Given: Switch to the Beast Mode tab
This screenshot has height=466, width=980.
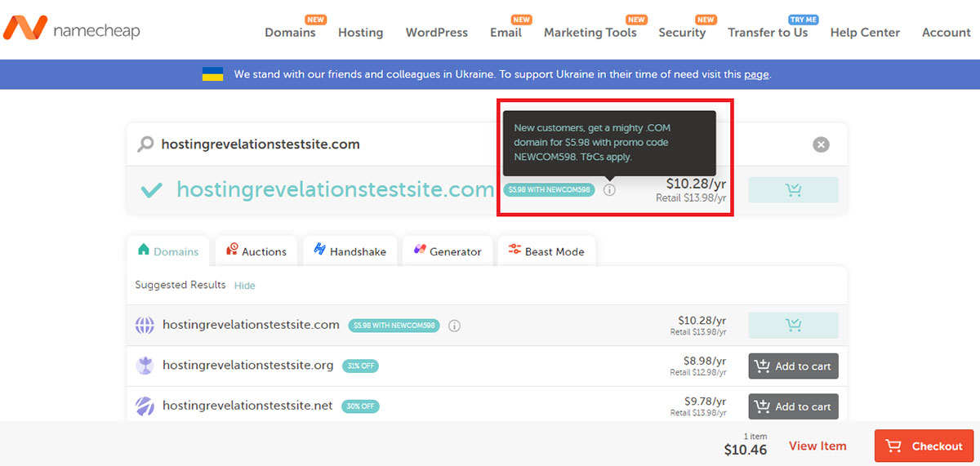Looking at the screenshot, I should (x=546, y=251).
